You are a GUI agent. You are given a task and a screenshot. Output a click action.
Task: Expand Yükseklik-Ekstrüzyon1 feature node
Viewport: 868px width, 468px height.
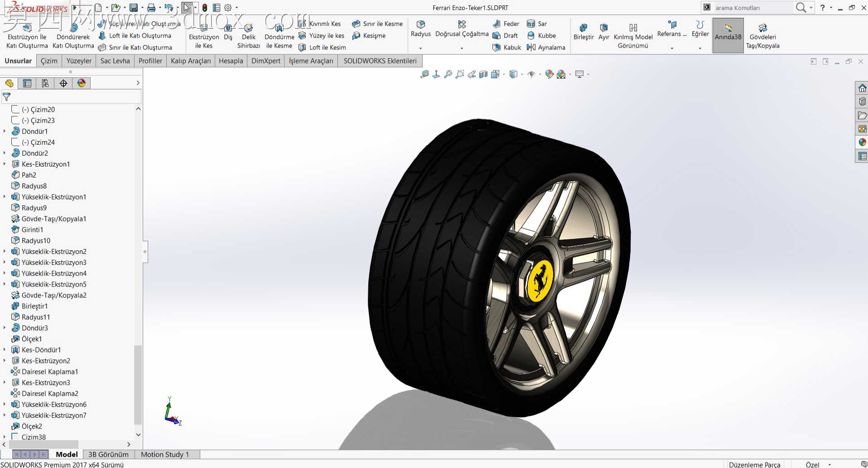point(5,197)
